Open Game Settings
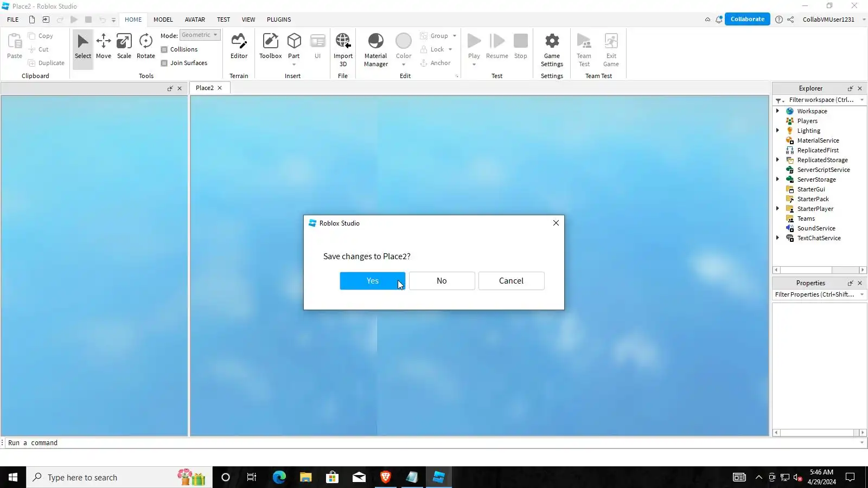This screenshot has width=868, height=488. click(552, 50)
